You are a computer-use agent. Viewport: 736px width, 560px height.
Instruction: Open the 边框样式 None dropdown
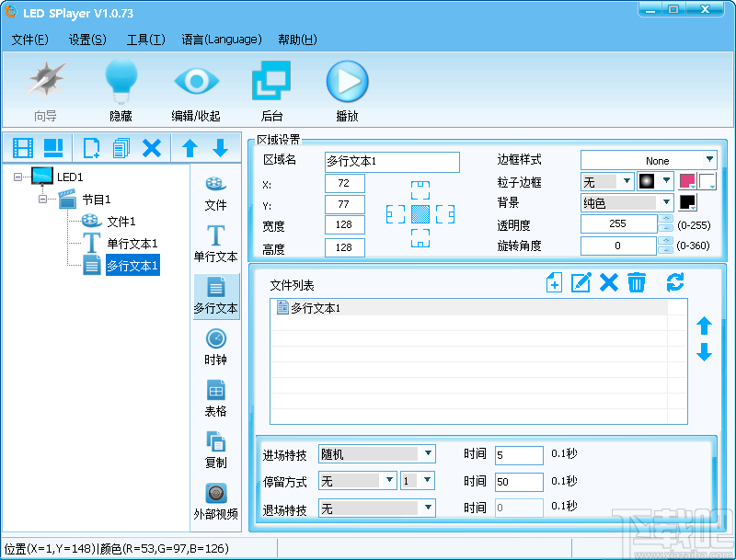(x=650, y=159)
